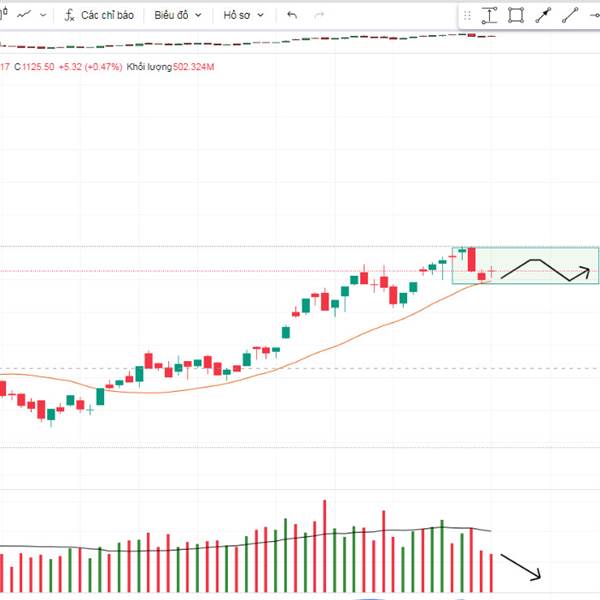
Task: Click the +5.32 (+0.47%) change value
Action: (x=90, y=67)
